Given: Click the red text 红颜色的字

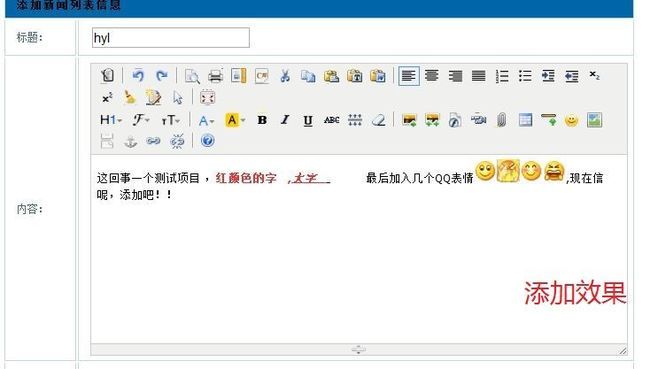Looking at the screenshot, I should (x=246, y=178).
